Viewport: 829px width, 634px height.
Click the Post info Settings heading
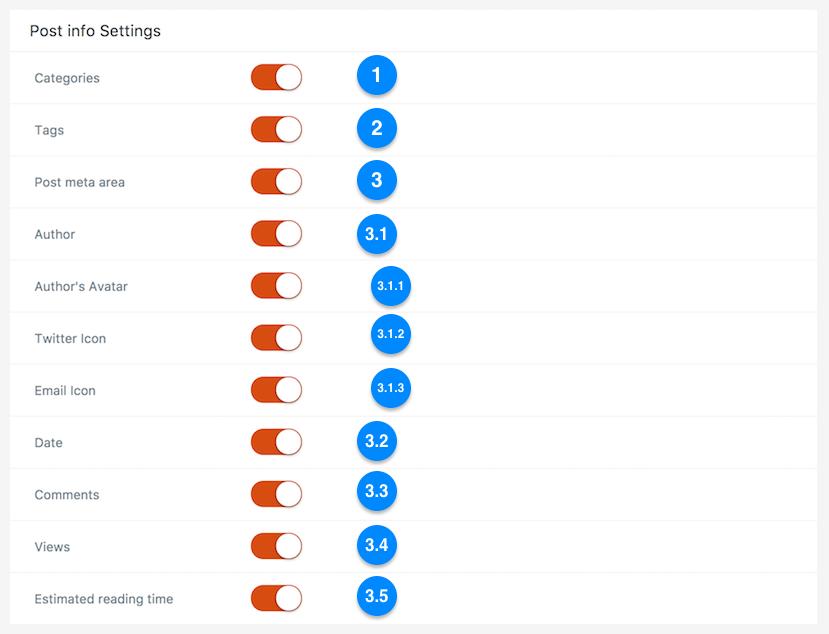(95, 31)
